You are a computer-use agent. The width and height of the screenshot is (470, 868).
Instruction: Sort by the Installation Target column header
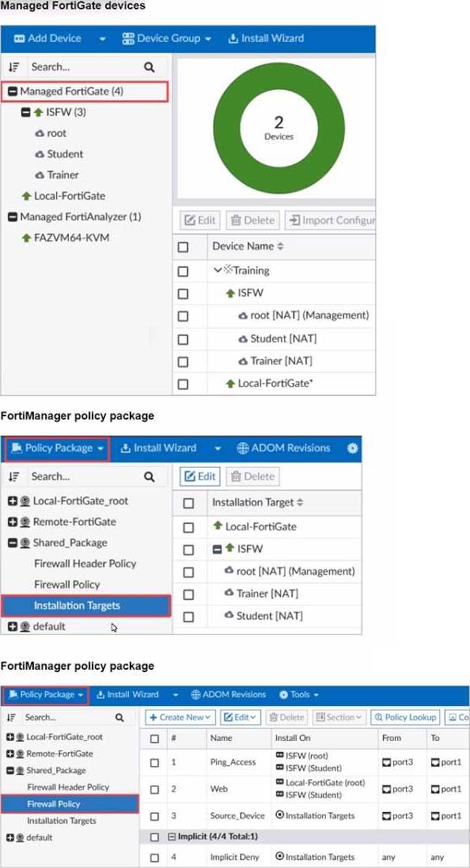pyautogui.click(x=258, y=503)
